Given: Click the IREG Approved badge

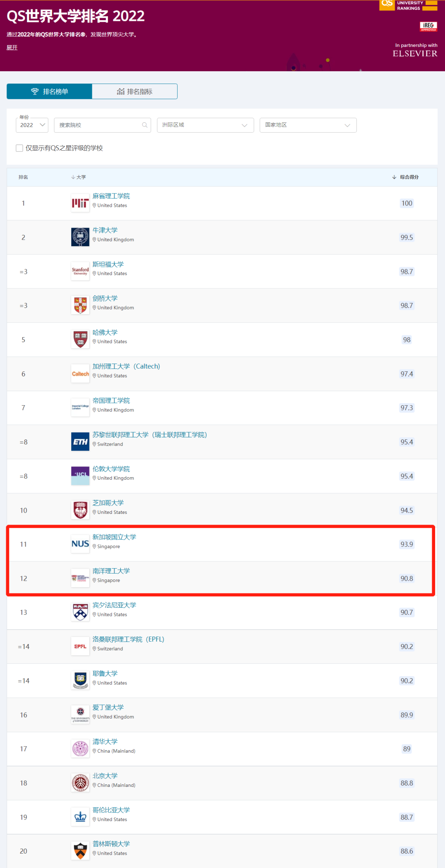Looking at the screenshot, I should (429, 27).
